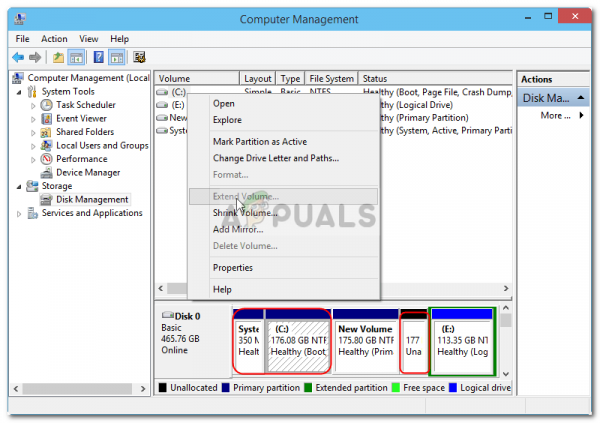Select the (E:) logical drive block

pyautogui.click(x=462, y=341)
